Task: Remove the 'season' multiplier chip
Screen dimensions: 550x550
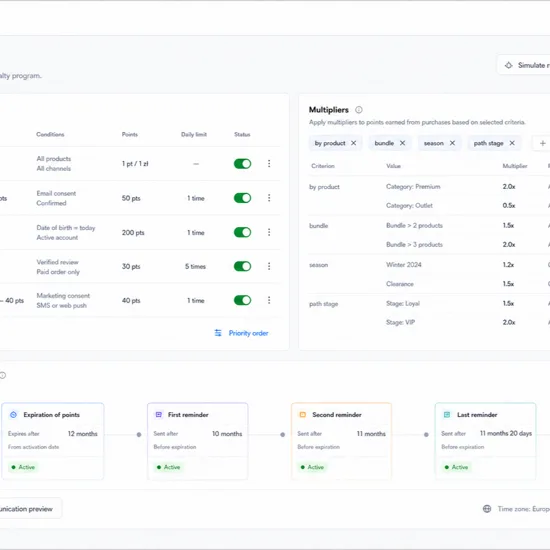Action: [x=452, y=143]
